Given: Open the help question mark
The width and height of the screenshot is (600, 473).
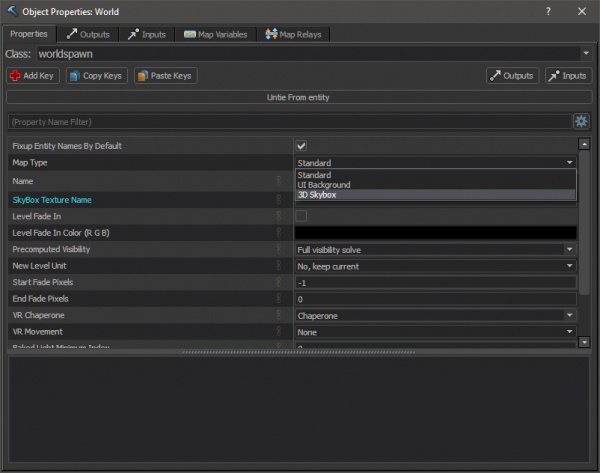Looking at the screenshot, I should pos(548,11).
